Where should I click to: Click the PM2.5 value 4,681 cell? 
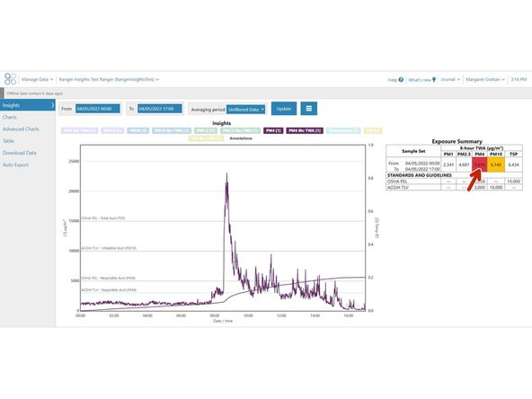pos(464,164)
